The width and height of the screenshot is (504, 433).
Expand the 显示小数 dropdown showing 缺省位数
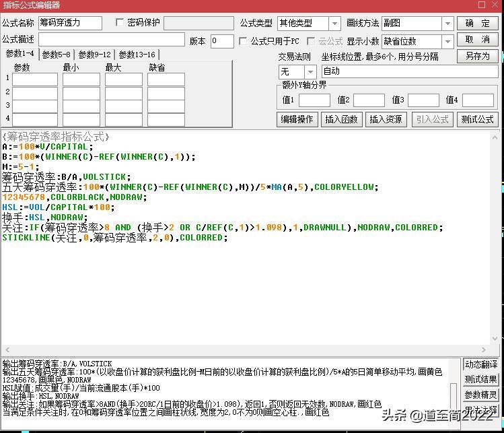[x=447, y=42]
